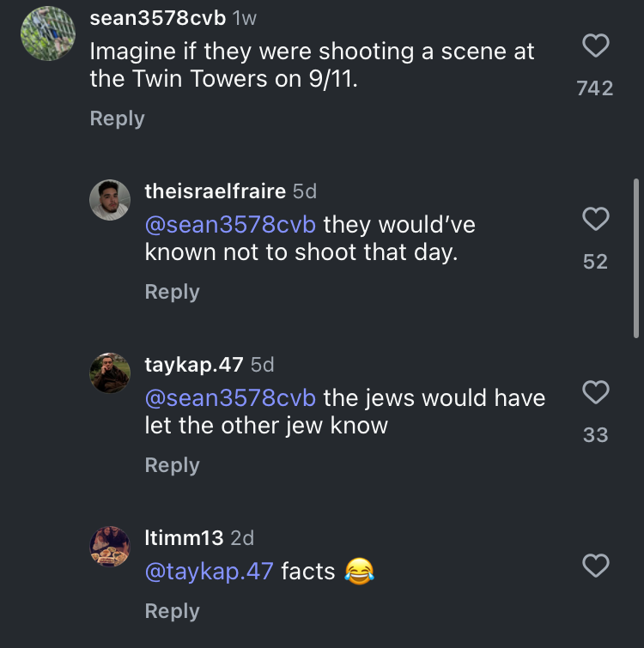644x648 pixels.
Task: View theisraelfraire's avatar
Action: coord(110,200)
